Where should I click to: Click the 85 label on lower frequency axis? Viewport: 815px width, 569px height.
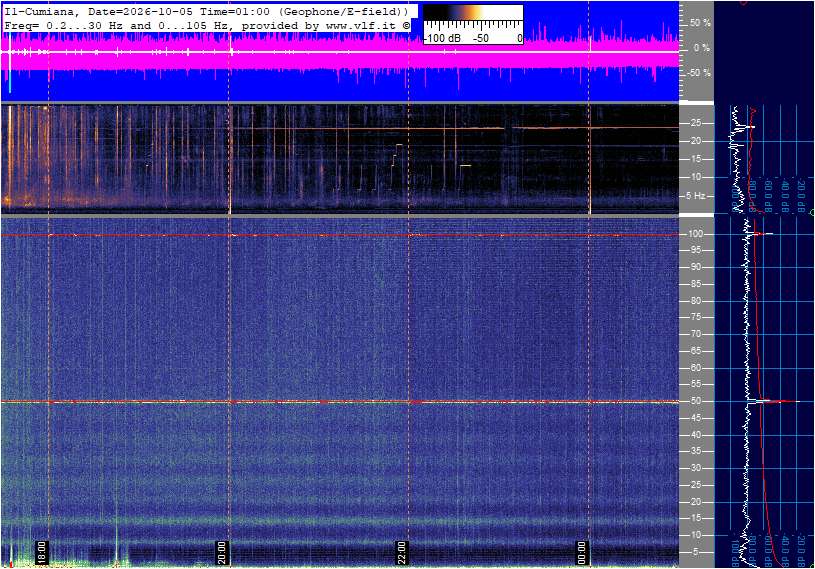pos(695,284)
